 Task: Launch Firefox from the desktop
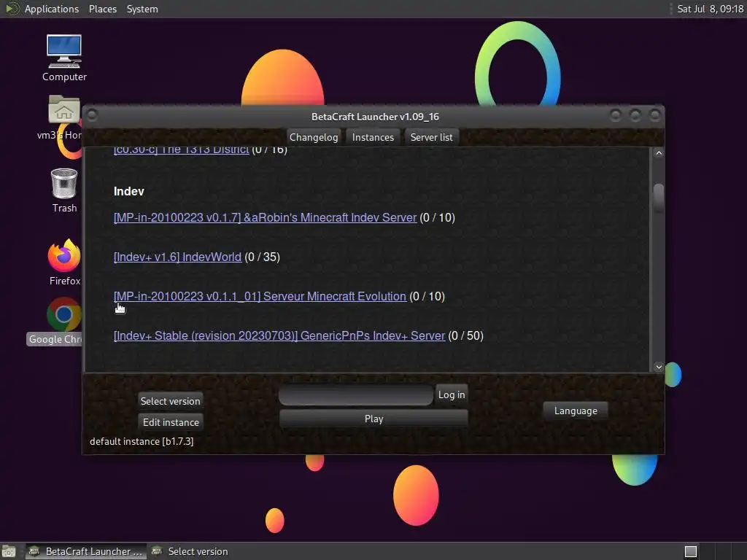tap(64, 262)
